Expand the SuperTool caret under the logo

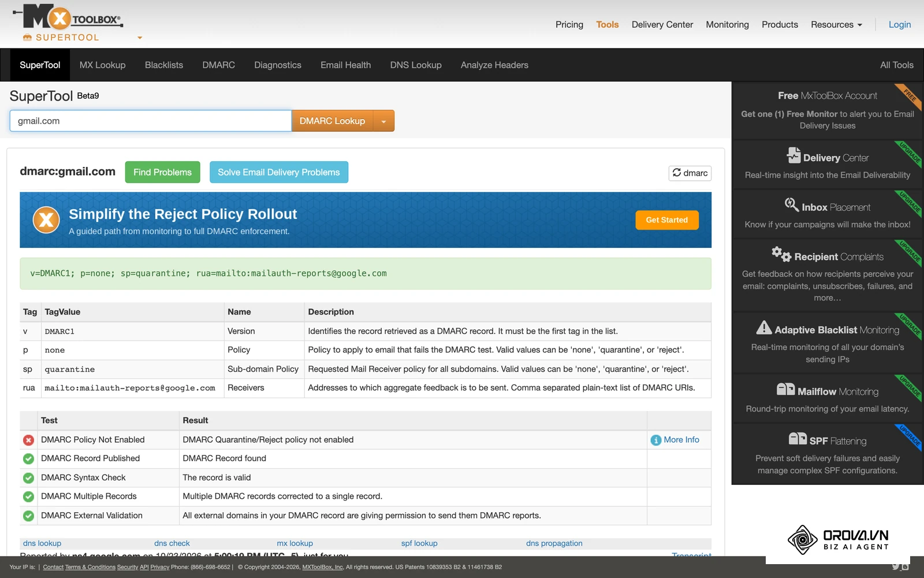click(x=140, y=38)
